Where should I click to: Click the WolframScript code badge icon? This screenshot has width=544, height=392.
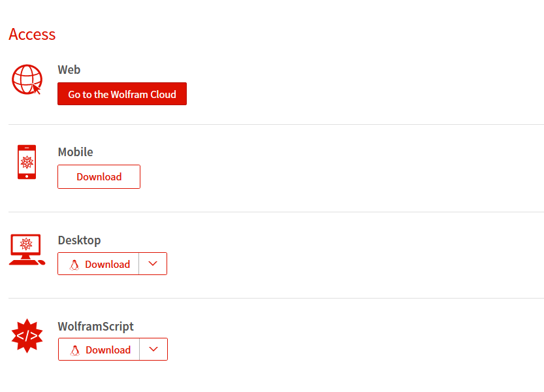(x=27, y=336)
